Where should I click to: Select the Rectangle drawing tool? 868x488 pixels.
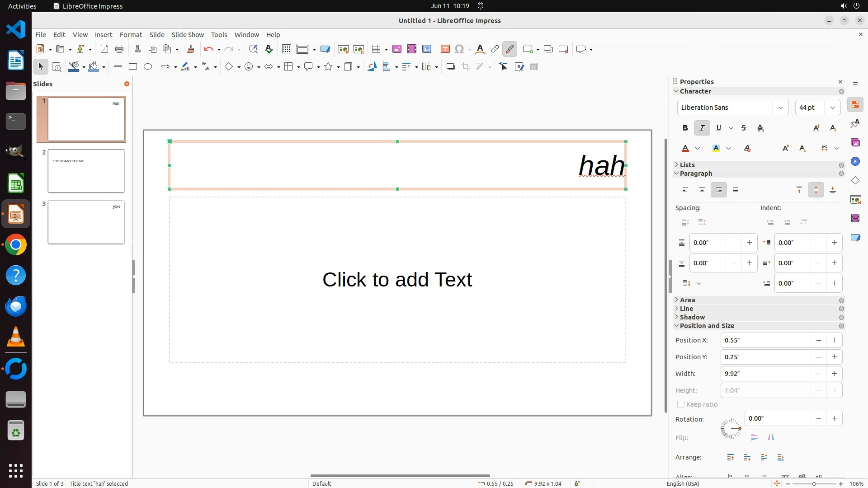click(133, 67)
